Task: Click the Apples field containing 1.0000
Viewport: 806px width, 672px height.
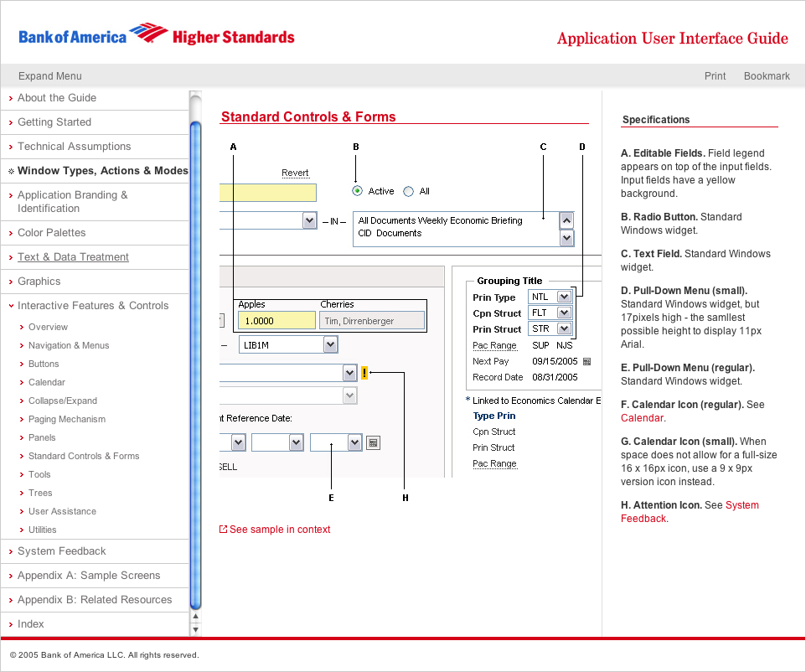Action: point(276,320)
